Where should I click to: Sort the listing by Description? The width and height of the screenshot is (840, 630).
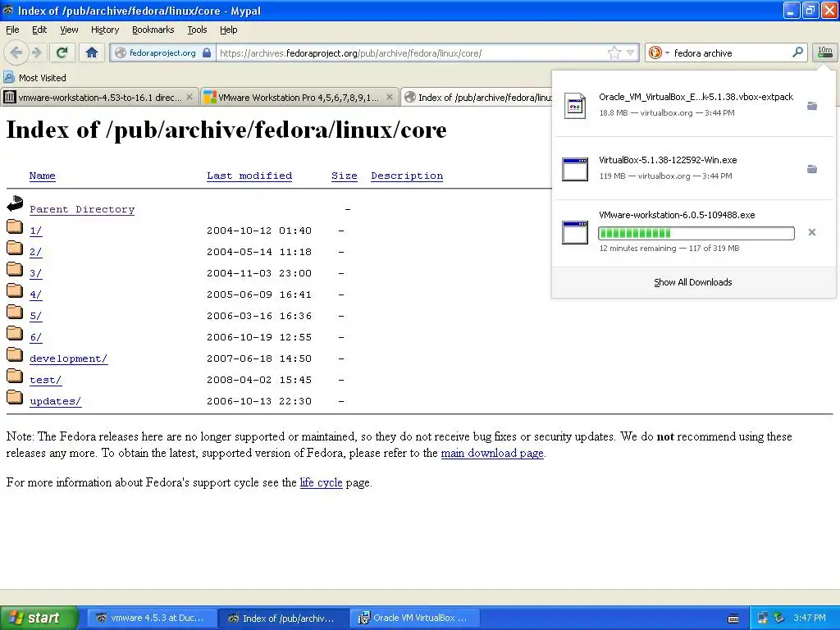click(407, 176)
